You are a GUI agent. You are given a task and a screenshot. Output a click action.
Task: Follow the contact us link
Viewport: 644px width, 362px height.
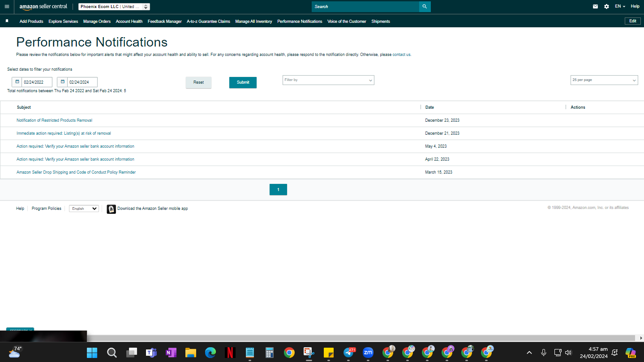402,55
